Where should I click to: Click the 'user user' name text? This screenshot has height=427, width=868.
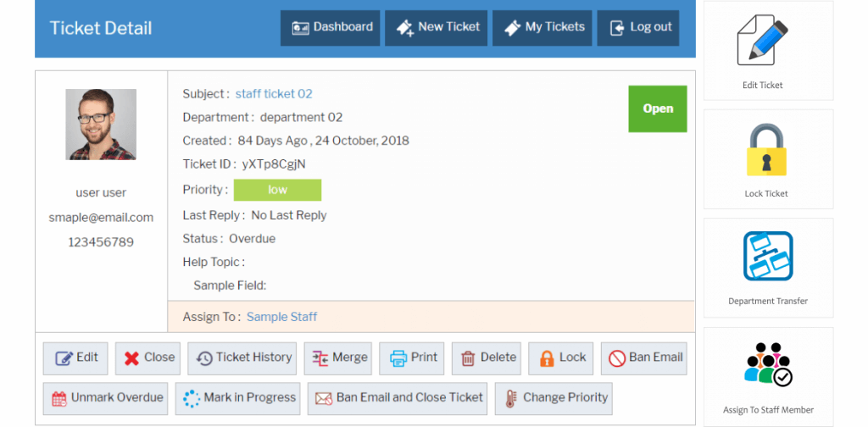point(101,193)
